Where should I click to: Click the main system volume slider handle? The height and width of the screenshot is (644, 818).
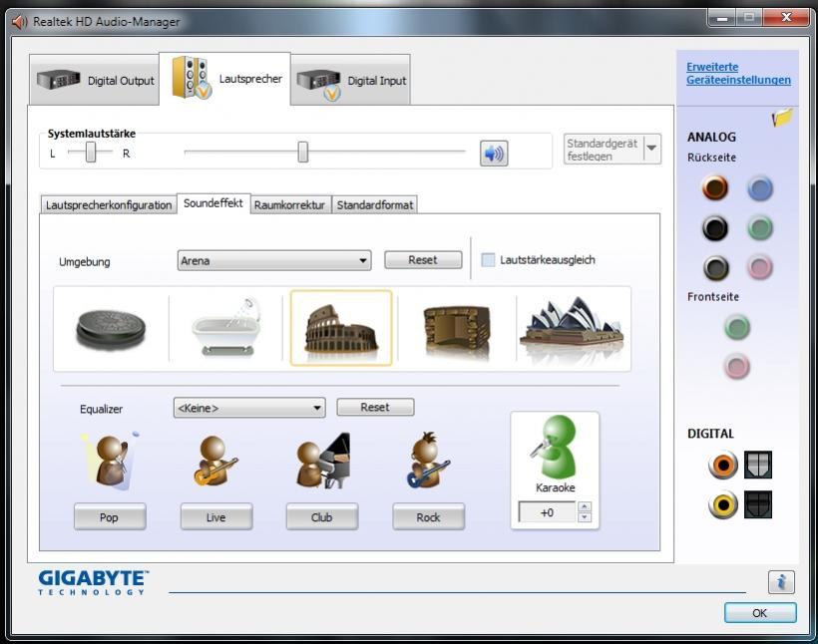point(303,152)
